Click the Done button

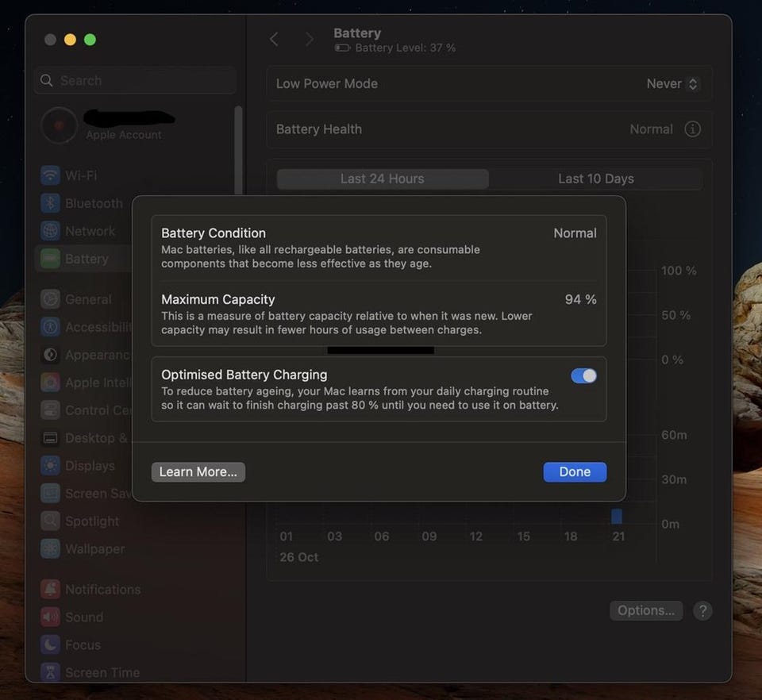coord(575,472)
